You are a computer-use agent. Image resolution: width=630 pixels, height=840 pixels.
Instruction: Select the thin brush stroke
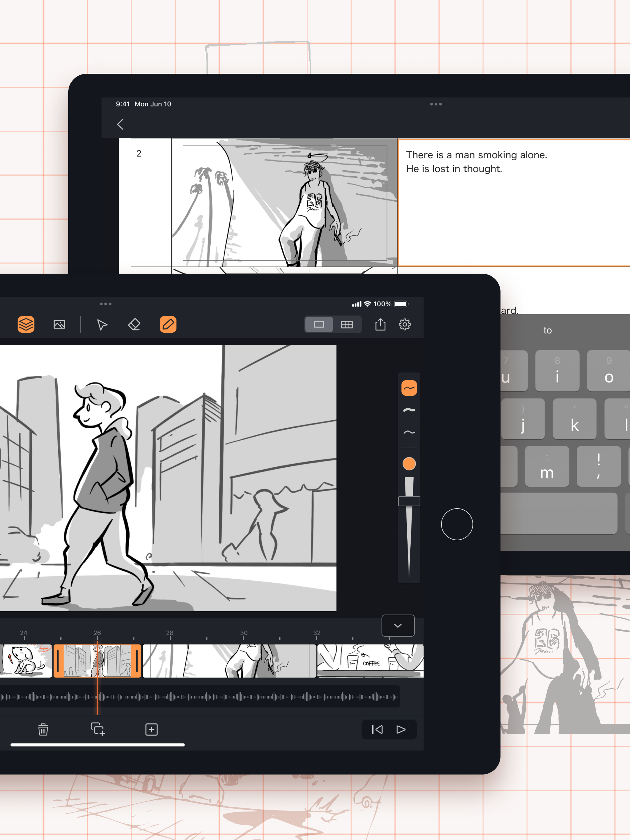click(x=409, y=432)
